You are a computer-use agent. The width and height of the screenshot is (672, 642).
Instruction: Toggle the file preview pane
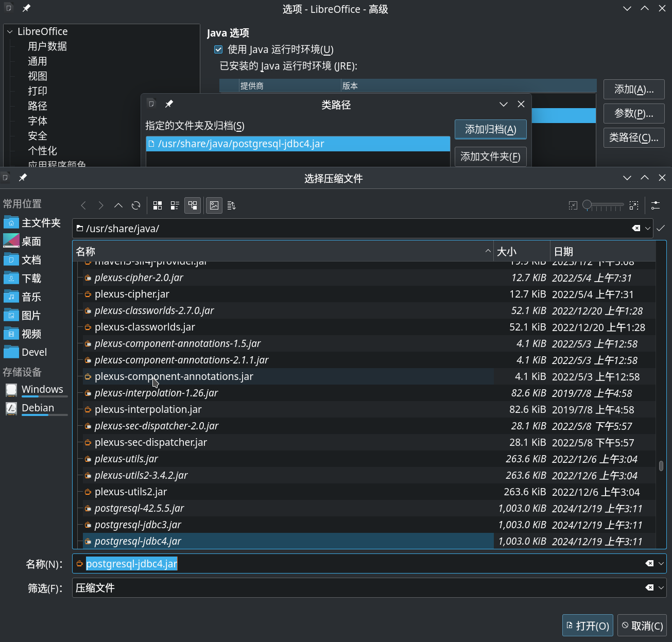click(214, 205)
